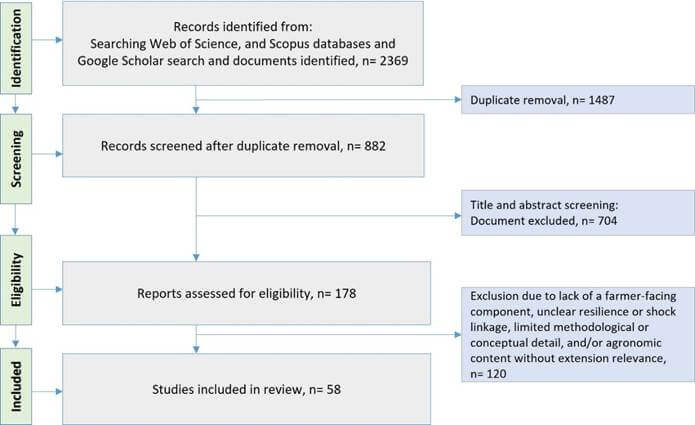Click arrowhead entering Reports assessed box top
This screenshot has width=695, height=425.
pyautogui.click(x=196, y=257)
